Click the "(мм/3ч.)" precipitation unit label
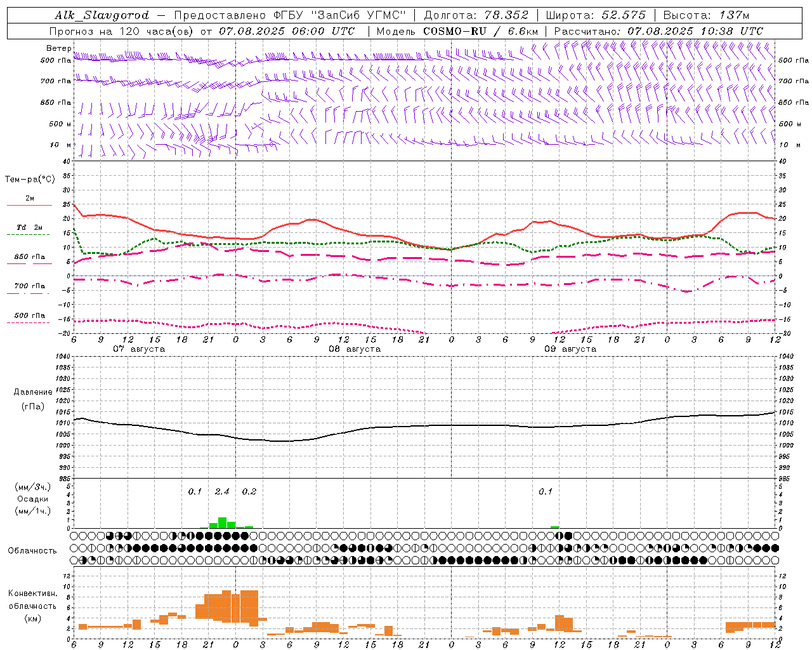 (33, 487)
